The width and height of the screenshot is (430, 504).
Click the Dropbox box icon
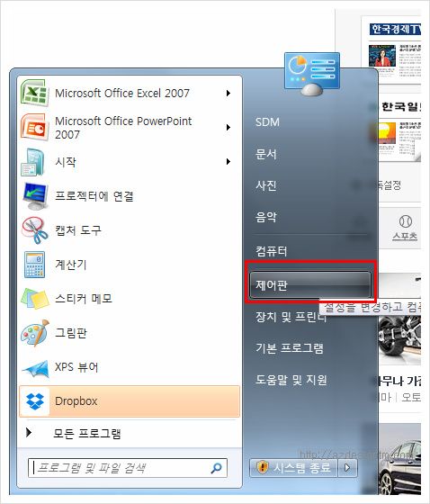pyautogui.click(x=35, y=401)
